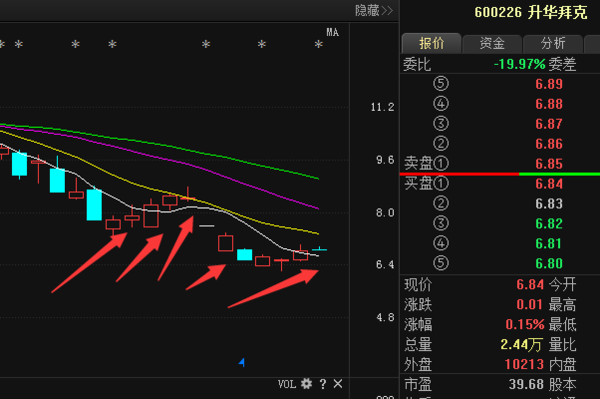Click the 8.0 price axis label
This screenshot has height=399, width=600.
coord(385,213)
